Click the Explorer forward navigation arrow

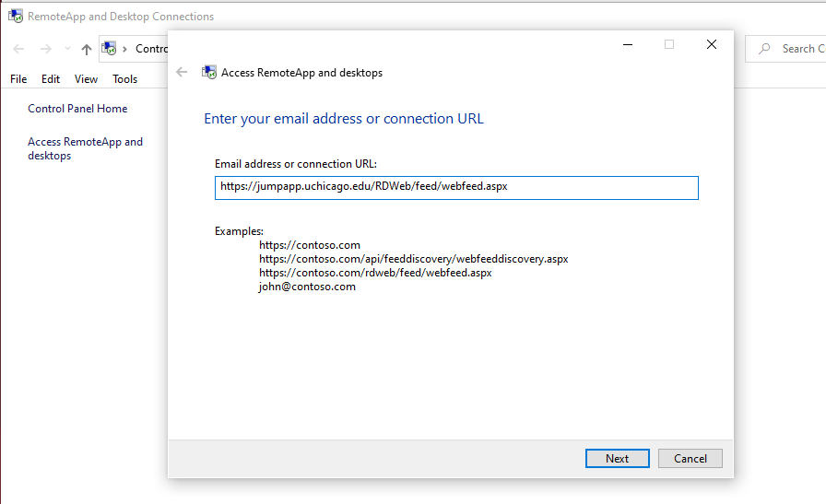[45, 49]
